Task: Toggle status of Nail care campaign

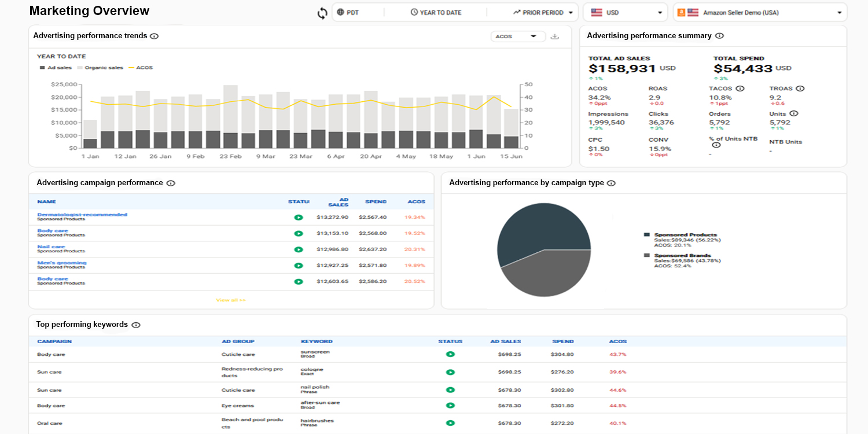Action: (x=298, y=249)
